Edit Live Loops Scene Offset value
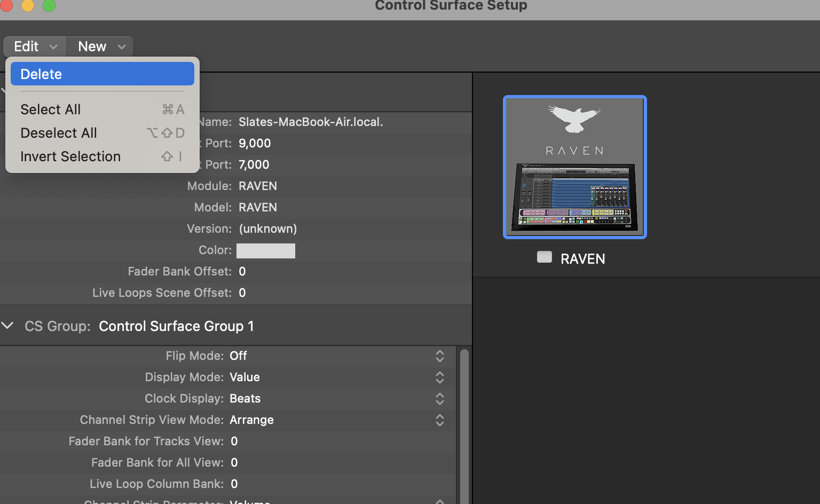820x504 pixels. [x=242, y=293]
